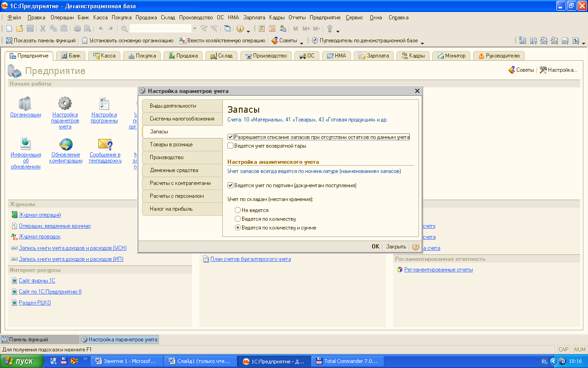Expand the search field dropdown arrow
The width and height of the screenshot is (588, 368).
pyautogui.click(x=195, y=29)
